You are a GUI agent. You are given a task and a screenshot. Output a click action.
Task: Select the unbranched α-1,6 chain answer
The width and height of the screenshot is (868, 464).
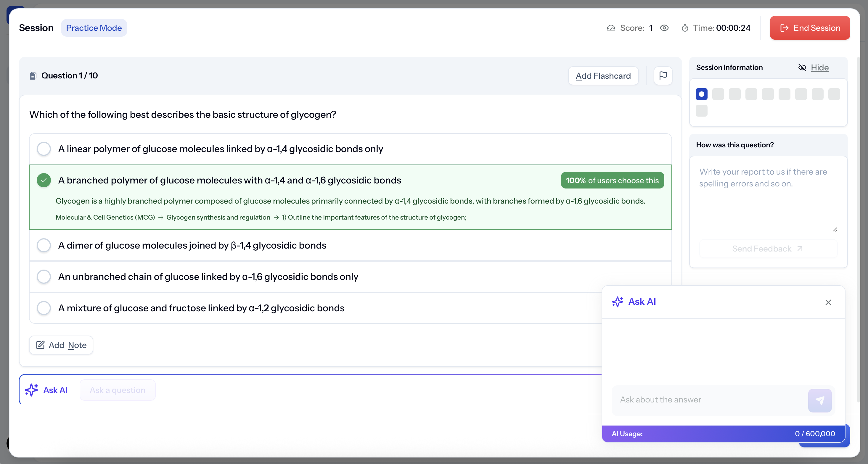[44, 276]
